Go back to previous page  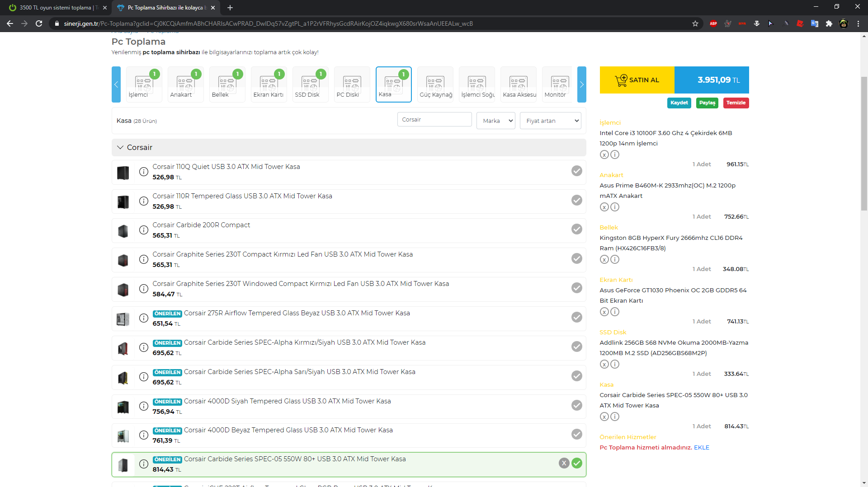click(10, 23)
